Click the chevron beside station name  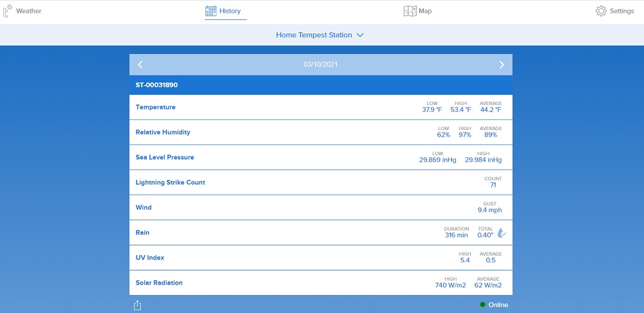(360, 35)
